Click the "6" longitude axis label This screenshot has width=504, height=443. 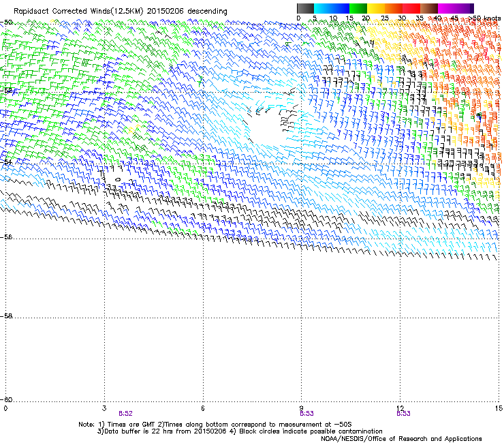coord(203,408)
